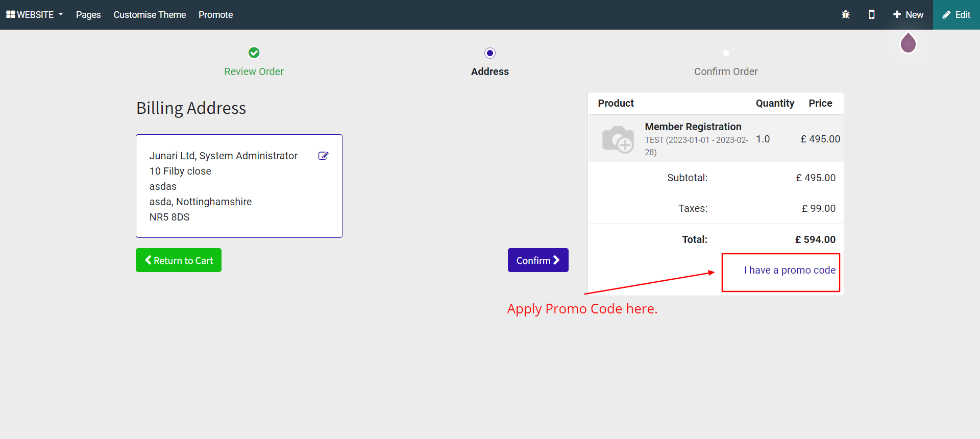Click the Return to Cart button

pyautogui.click(x=179, y=260)
